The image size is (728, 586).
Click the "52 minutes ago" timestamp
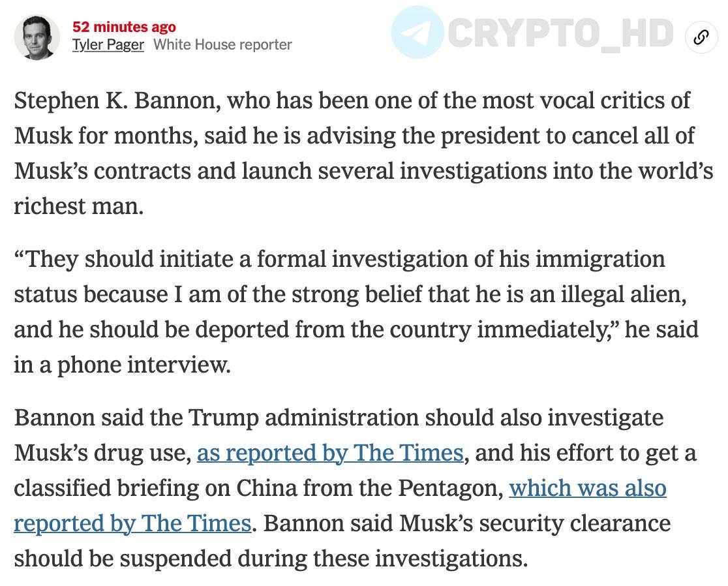tap(124, 27)
